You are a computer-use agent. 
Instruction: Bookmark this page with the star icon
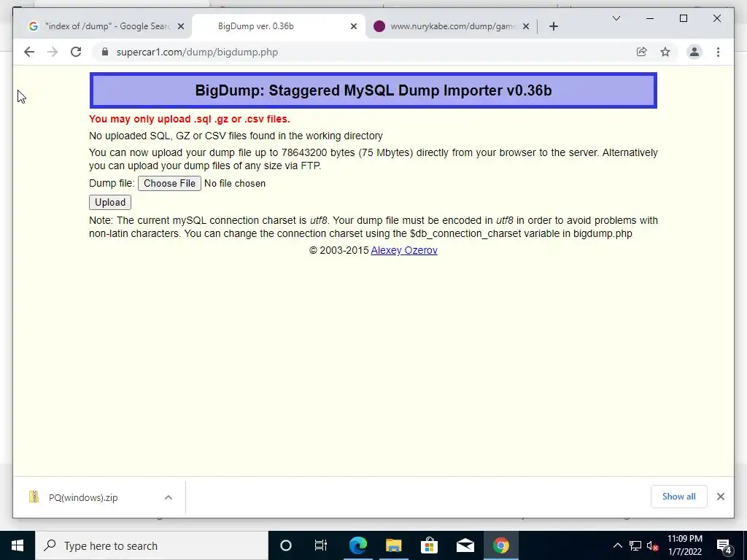(x=665, y=52)
